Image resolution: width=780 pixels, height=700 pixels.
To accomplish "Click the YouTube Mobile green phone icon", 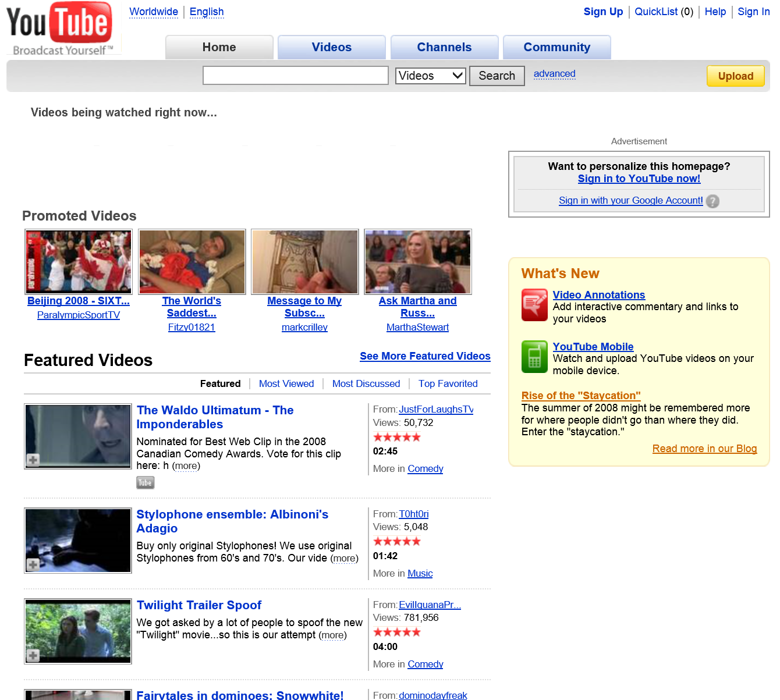I will [x=534, y=357].
